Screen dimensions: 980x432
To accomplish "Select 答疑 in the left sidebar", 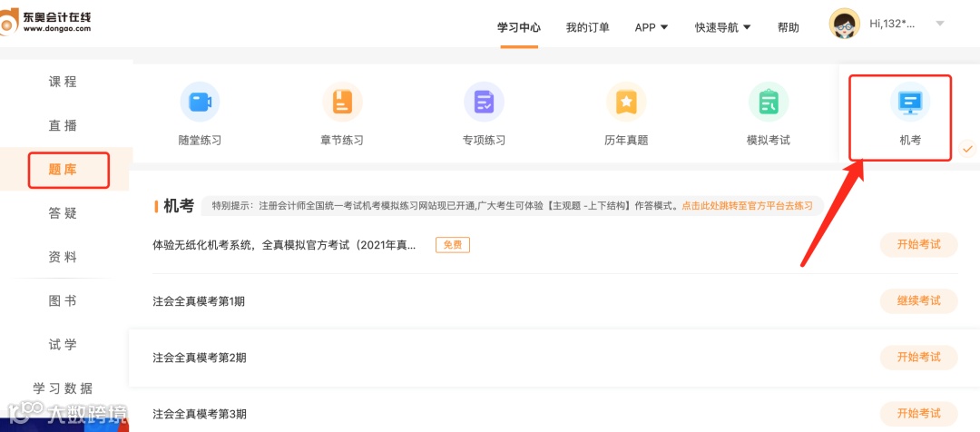I will pos(64,213).
